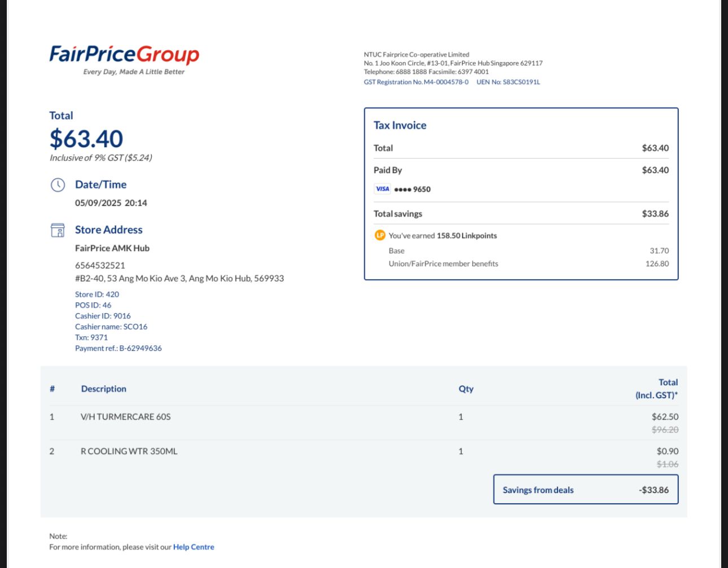Select the $33.86 value beside Total savings

pyautogui.click(x=655, y=214)
